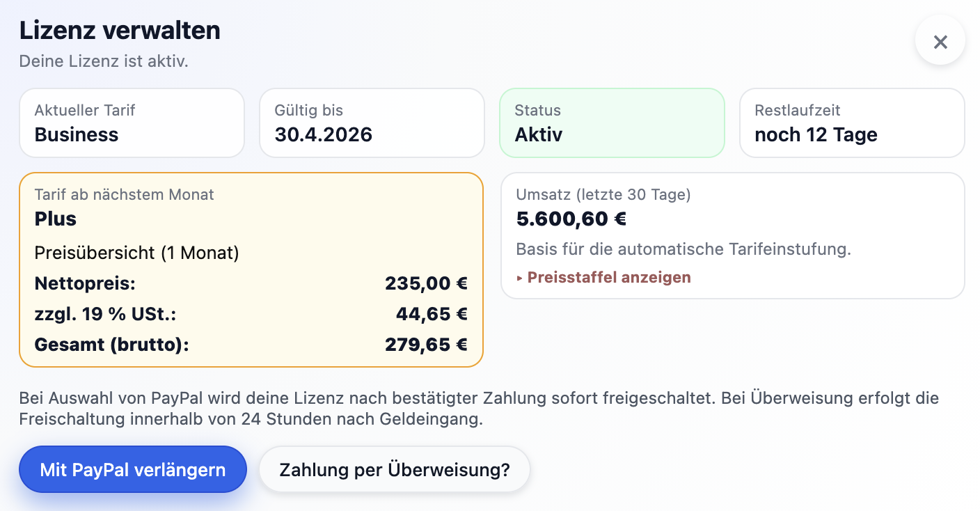Select the highlighted Tarif ab nächstem Monat box

(x=251, y=269)
